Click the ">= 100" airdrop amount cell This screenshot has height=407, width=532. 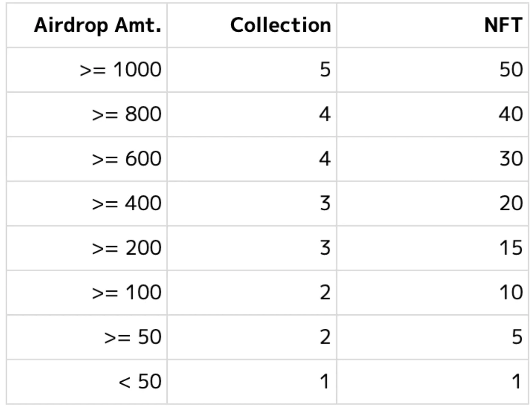[x=127, y=292]
